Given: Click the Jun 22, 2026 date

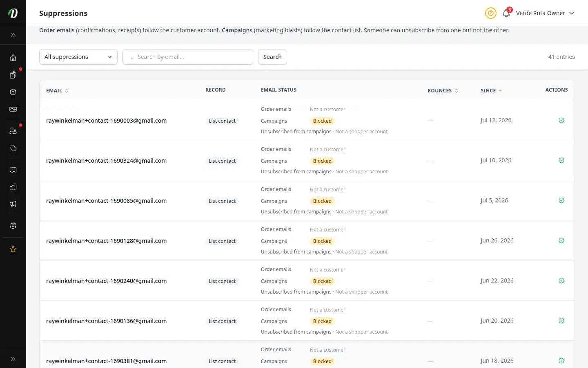Looking at the screenshot, I should point(497,280).
